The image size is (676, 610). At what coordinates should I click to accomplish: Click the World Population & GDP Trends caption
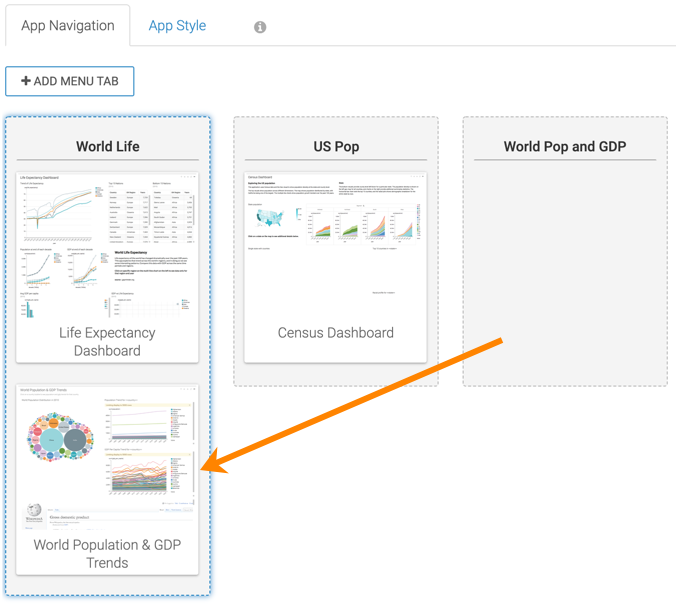pos(107,553)
